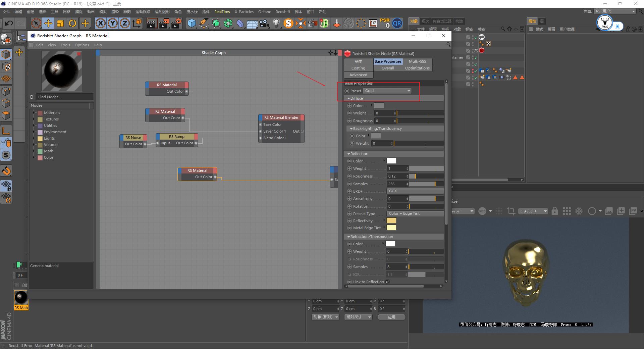Enable the Link to Reflection checkbox
This screenshot has width=644, height=349.
[388, 282]
